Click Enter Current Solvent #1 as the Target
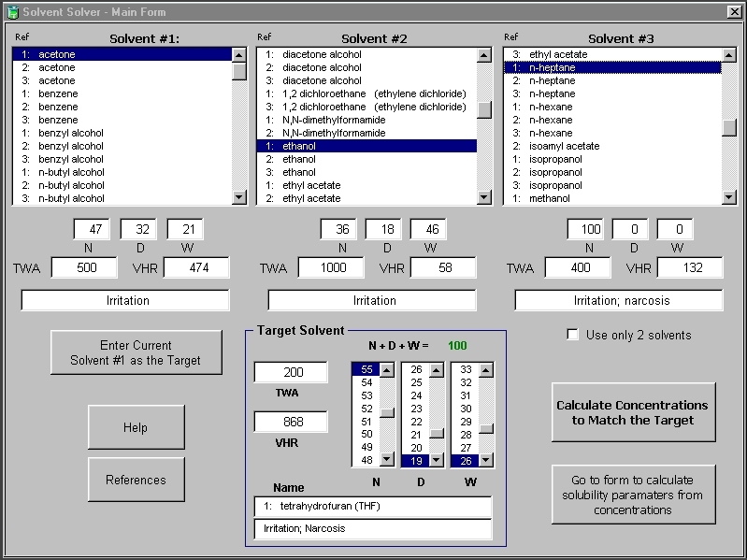The width and height of the screenshot is (747, 560). click(136, 352)
